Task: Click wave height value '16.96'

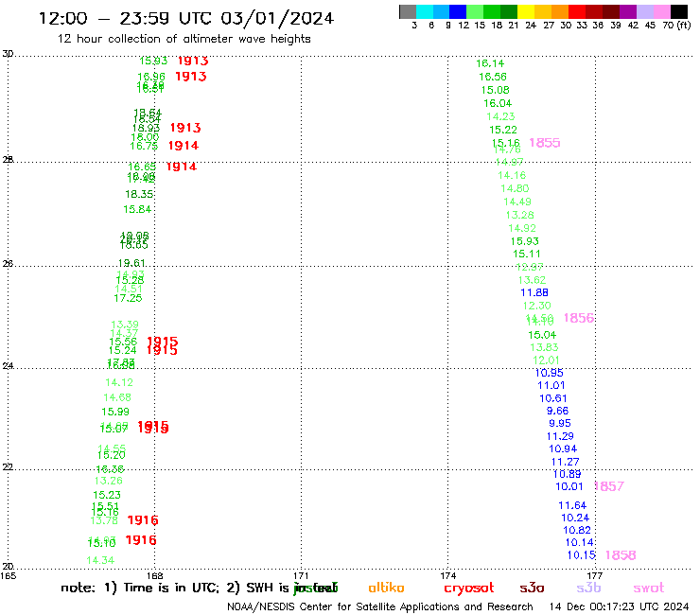Action: [x=151, y=78]
